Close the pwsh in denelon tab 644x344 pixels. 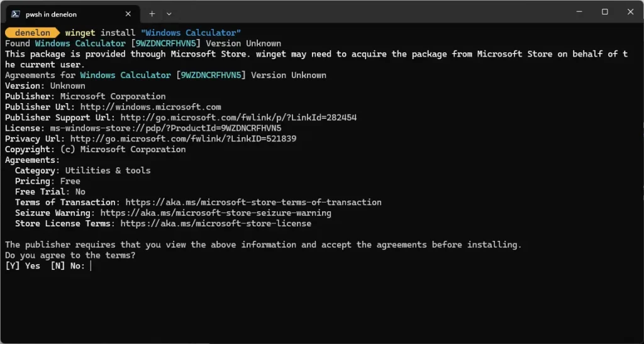[x=129, y=13]
